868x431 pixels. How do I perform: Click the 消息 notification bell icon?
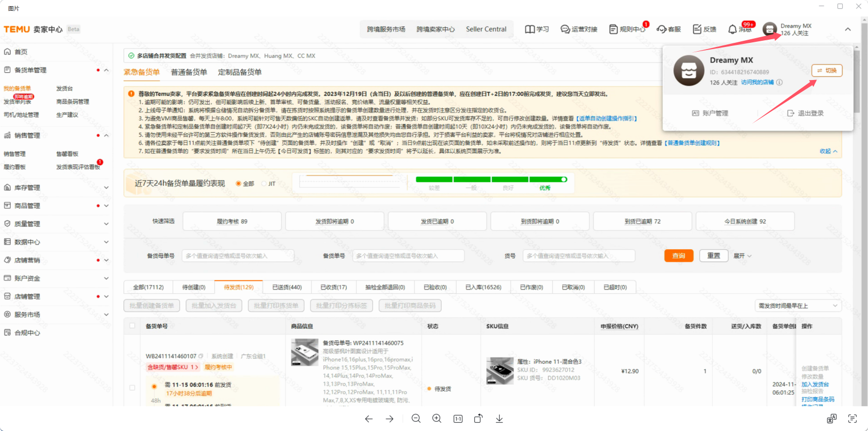point(732,29)
